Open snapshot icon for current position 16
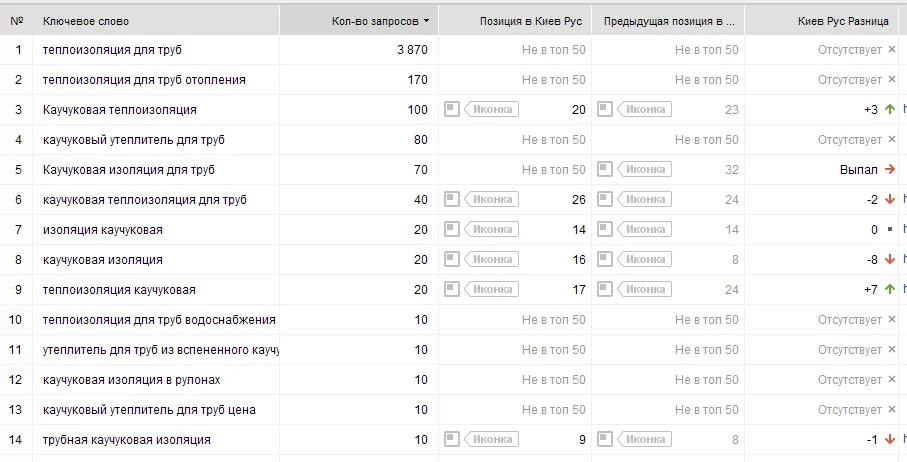Image resolution: width=907 pixels, height=462 pixels. pyautogui.click(x=452, y=259)
